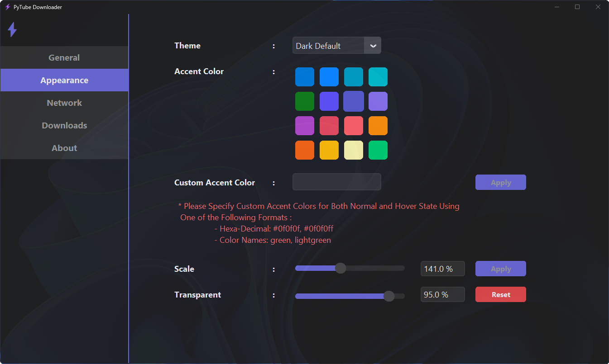Click the lightning bolt logo in sidebar
The width and height of the screenshot is (609, 364).
click(12, 30)
